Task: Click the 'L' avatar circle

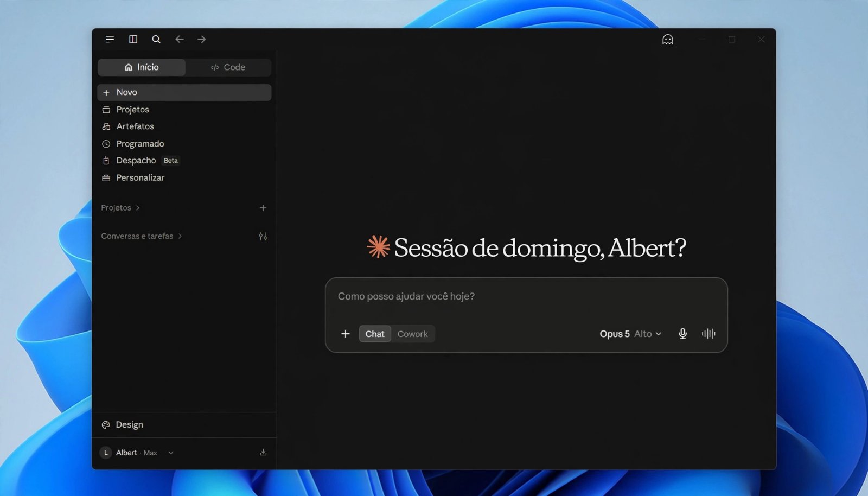Action: pos(106,453)
